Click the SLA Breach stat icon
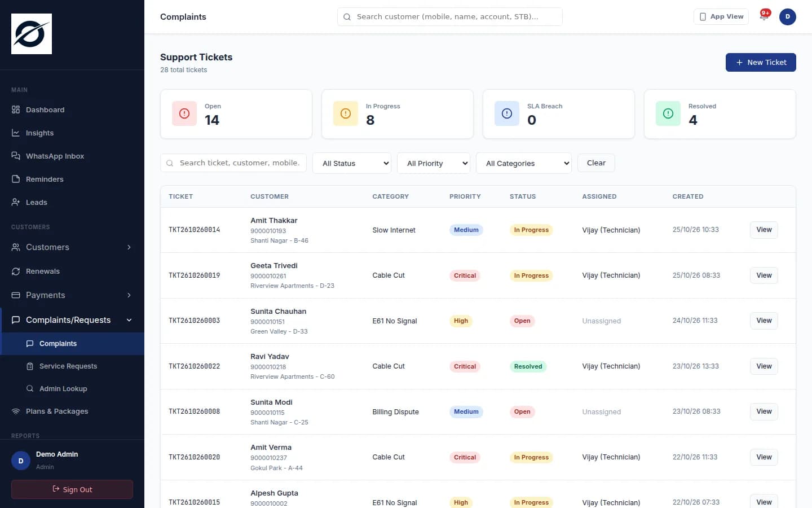The image size is (812, 508). [507, 113]
